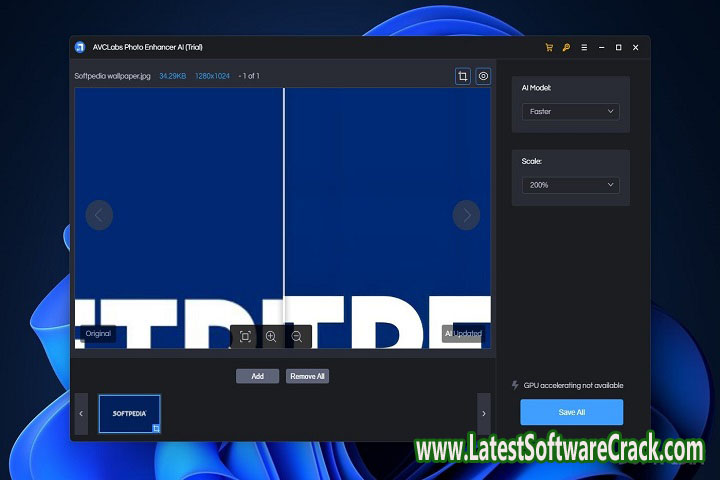Expand the AI Model dropdown showing Faster
Viewport: 720px width, 480px height.
coord(570,112)
